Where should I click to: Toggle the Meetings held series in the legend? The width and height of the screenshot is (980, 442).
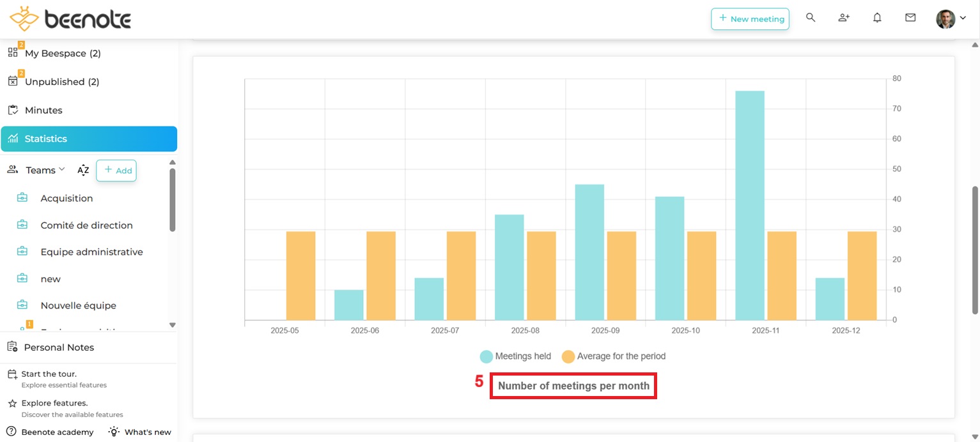(x=515, y=356)
